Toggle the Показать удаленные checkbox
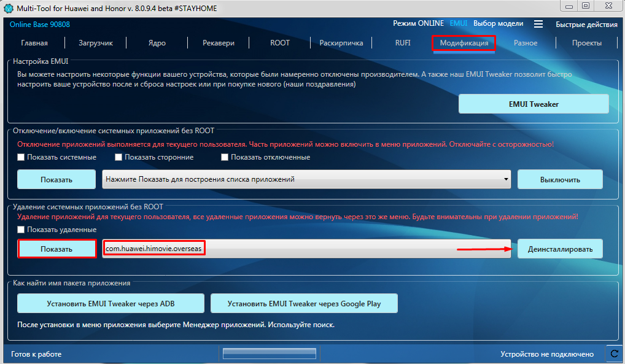 [21, 230]
